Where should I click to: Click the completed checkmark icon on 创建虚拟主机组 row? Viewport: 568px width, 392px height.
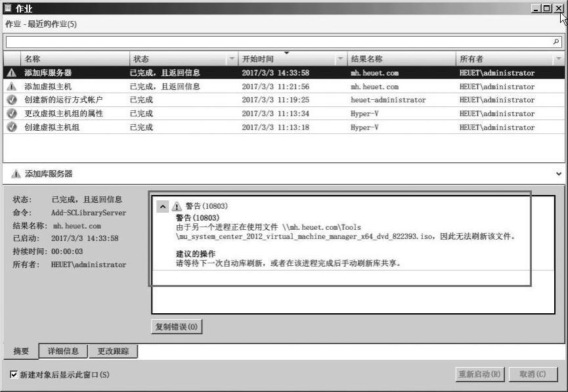[12, 127]
